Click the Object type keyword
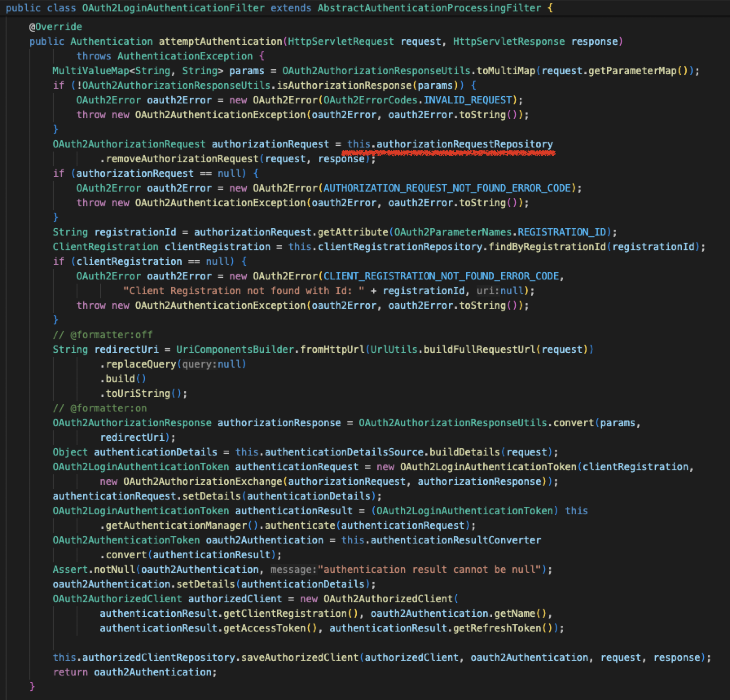 (x=70, y=452)
